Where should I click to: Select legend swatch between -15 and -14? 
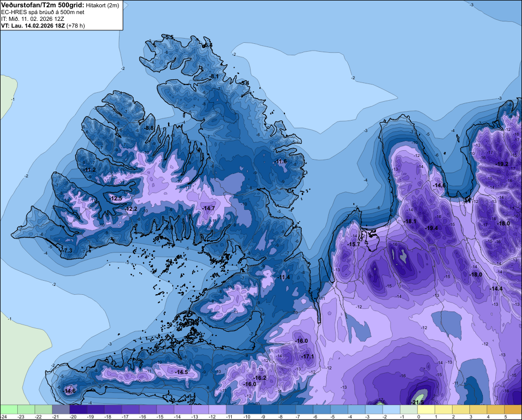[165, 409]
